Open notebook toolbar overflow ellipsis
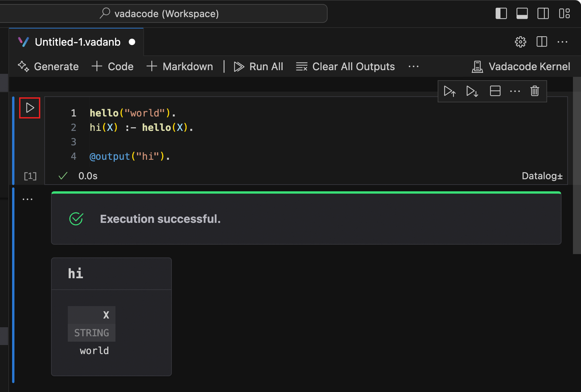 414,66
